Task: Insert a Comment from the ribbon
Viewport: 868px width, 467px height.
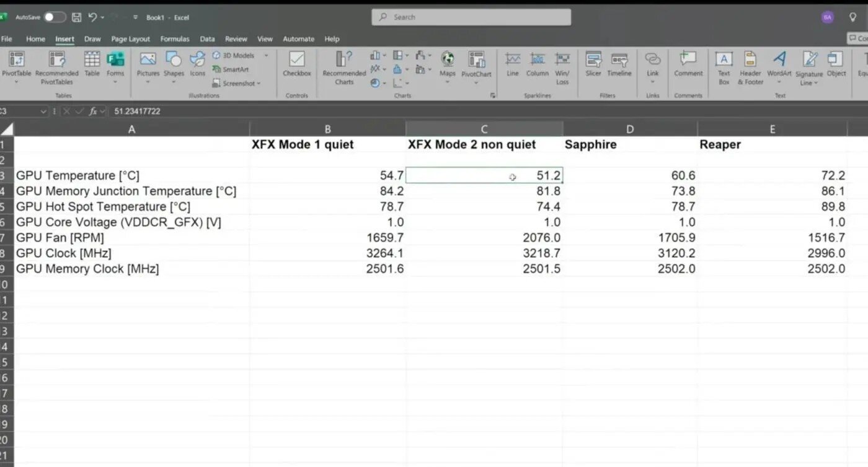Action: (x=688, y=64)
